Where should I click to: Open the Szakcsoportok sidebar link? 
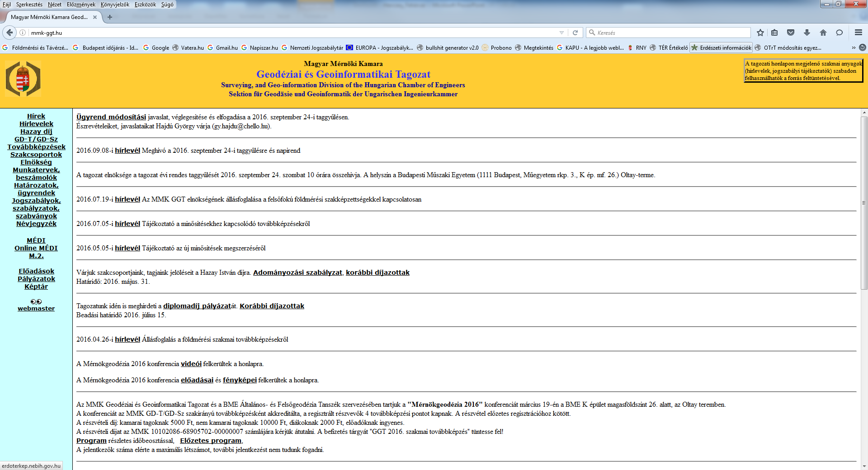(36, 155)
